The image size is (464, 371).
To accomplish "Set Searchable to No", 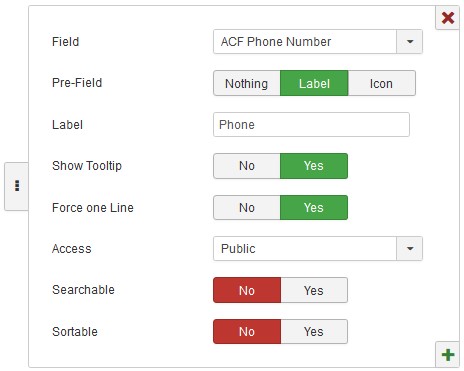I will pyautogui.click(x=247, y=290).
